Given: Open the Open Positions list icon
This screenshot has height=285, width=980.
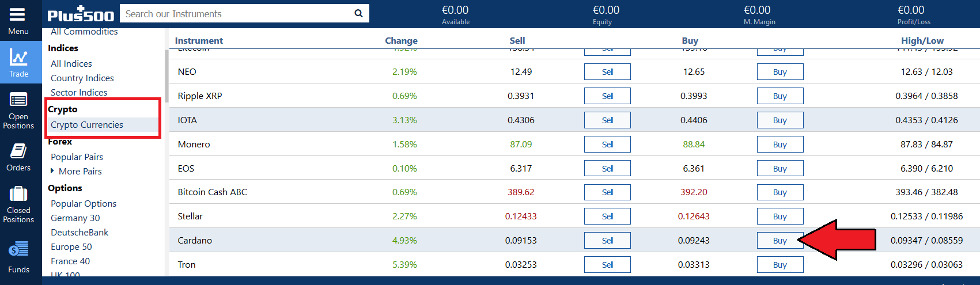Looking at the screenshot, I should (18, 100).
